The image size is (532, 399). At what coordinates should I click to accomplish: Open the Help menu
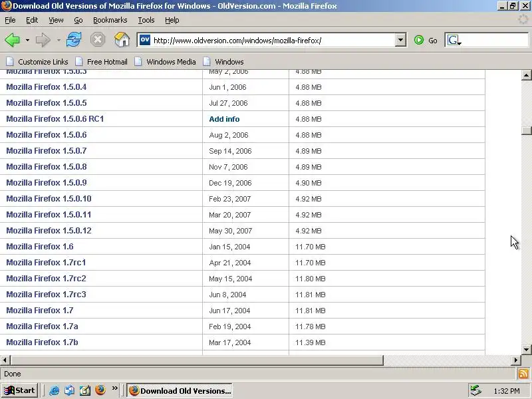(172, 20)
